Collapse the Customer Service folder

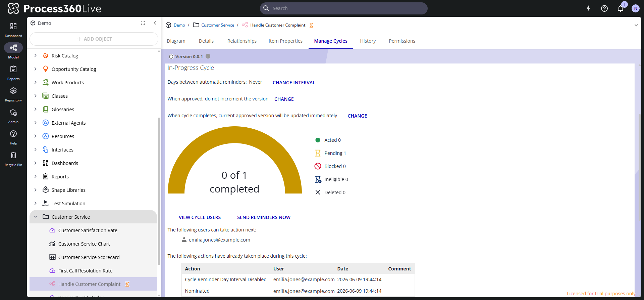(x=36, y=217)
